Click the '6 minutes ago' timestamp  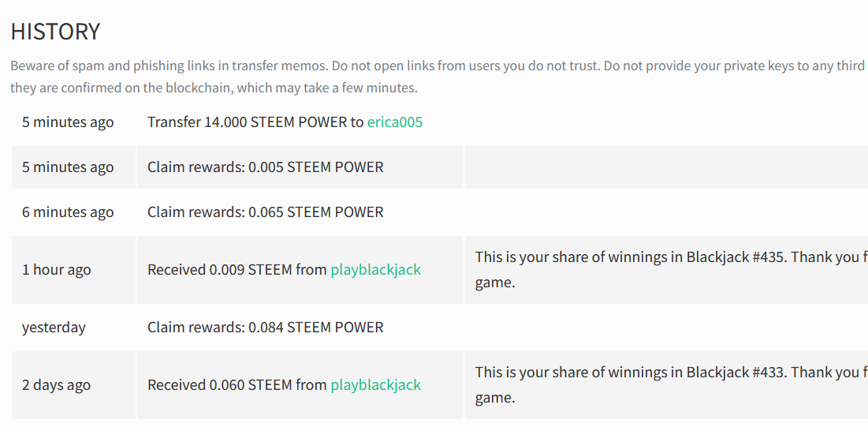pos(68,212)
